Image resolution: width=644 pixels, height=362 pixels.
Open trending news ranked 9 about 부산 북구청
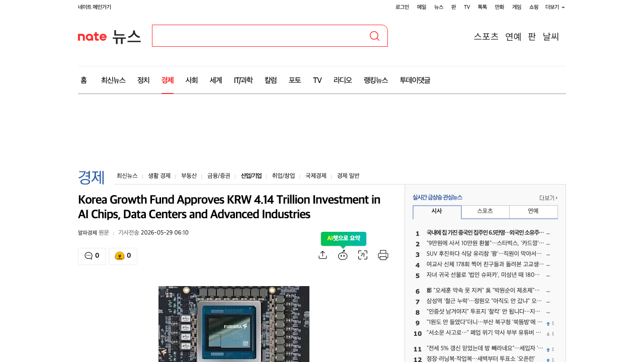coord(485,322)
